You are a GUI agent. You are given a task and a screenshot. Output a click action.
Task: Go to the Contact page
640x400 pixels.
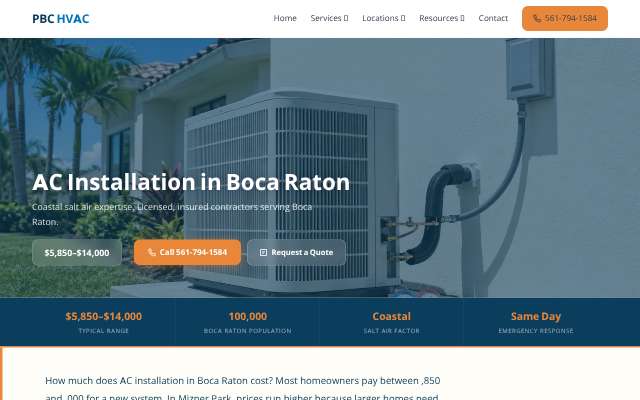[x=493, y=18]
